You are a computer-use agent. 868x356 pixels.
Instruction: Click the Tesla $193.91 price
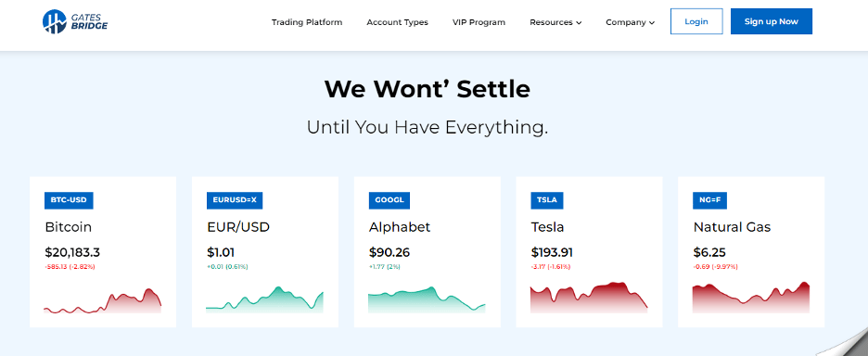tap(552, 252)
